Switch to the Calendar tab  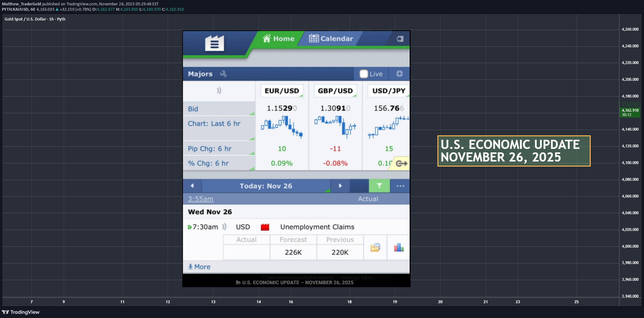pos(331,38)
